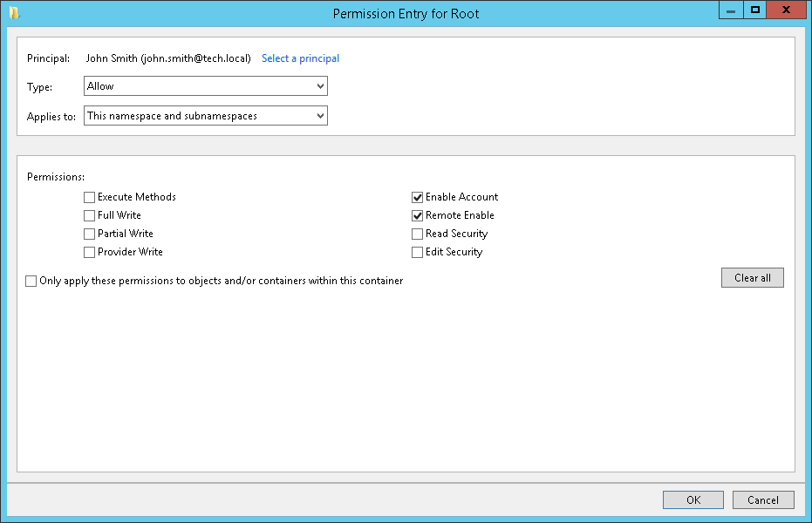Dismiss the dialog with Cancel
Viewport: 812px width, 523px height.
tap(762, 499)
